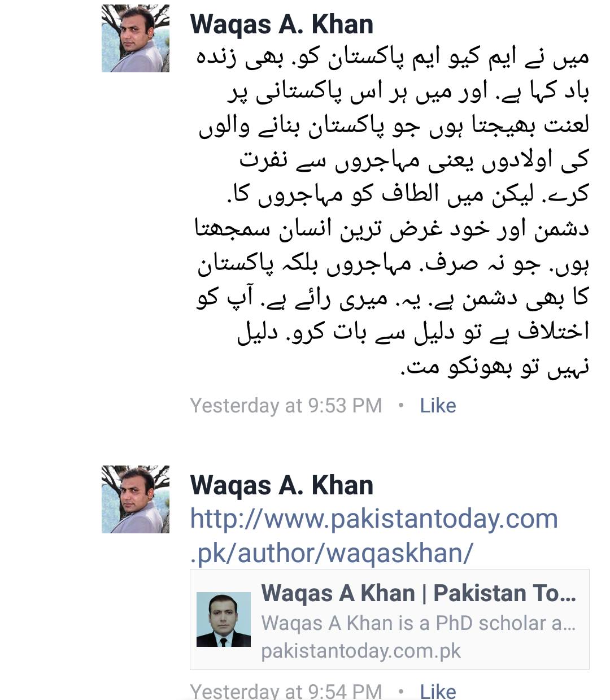This screenshot has width=610, height=700.
Task: Click the pakistantoday.com.pk domain in the preview card
Action: pyautogui.click(x=361, y=651)
